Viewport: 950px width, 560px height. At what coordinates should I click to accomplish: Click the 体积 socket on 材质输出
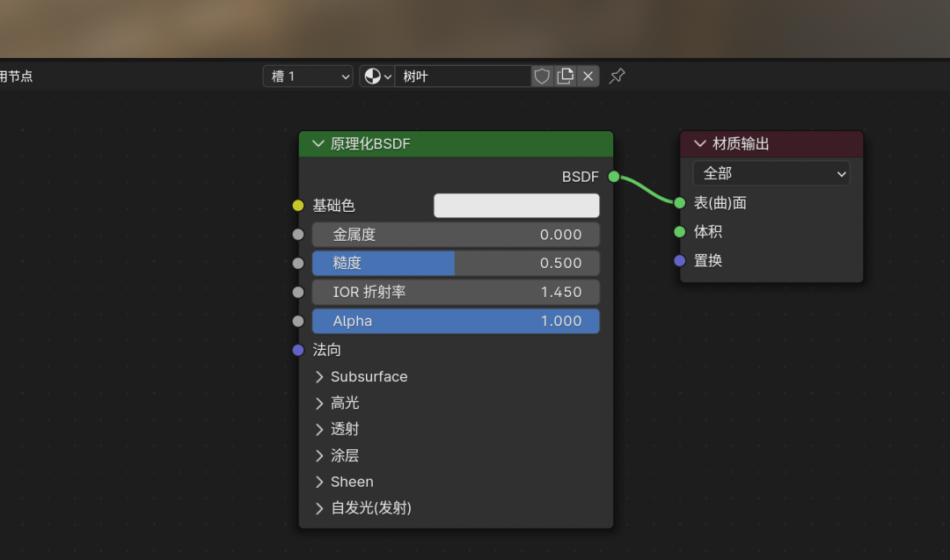(679, 231)
